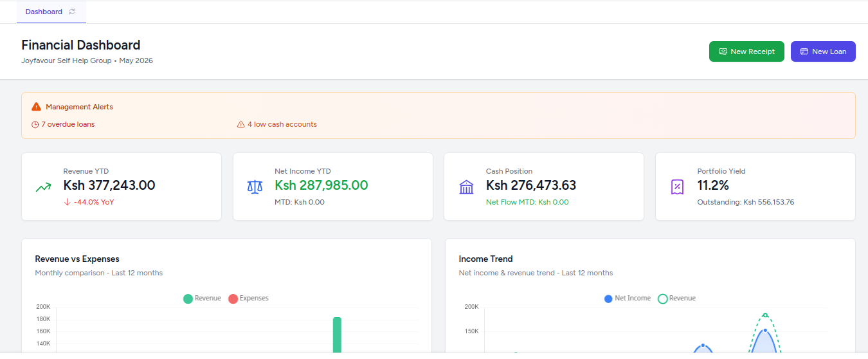This screenshot has width=868, height=359.
Task: Click Net income & revenue trend subtitle
Action: [x=536, y=273]
